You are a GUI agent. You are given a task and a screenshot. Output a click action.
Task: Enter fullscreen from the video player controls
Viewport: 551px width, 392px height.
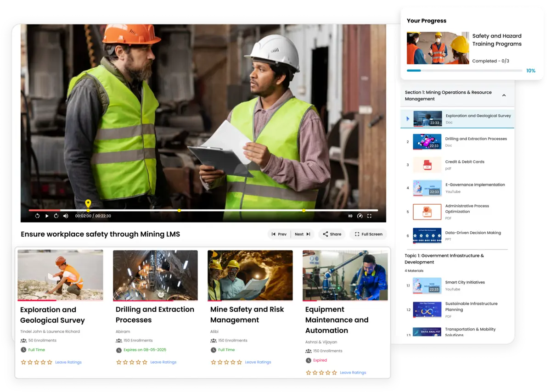point(369,215)
